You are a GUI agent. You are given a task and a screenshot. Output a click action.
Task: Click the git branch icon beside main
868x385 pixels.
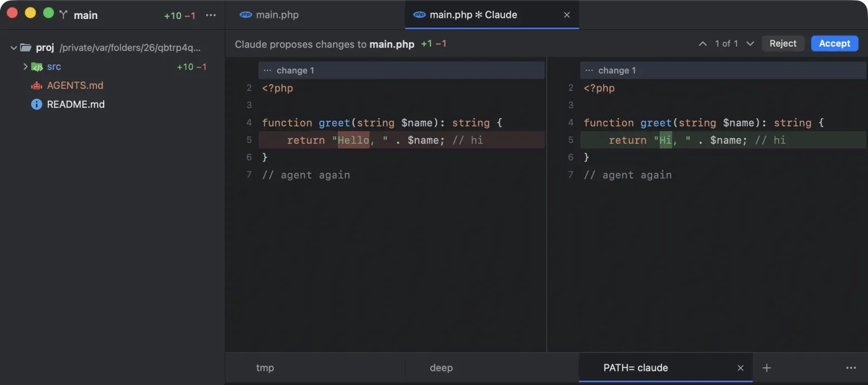coord(63,15)
